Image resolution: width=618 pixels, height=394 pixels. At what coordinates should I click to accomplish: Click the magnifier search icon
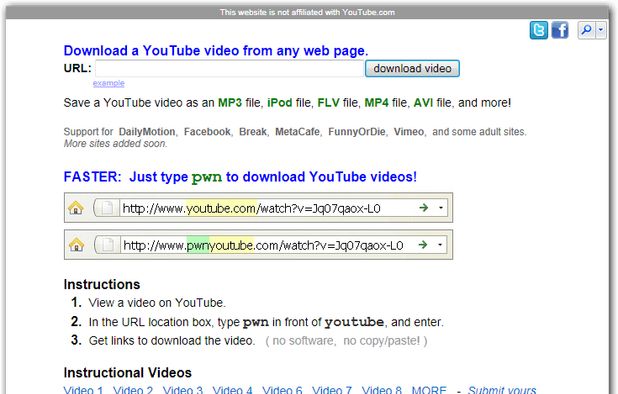586,30
